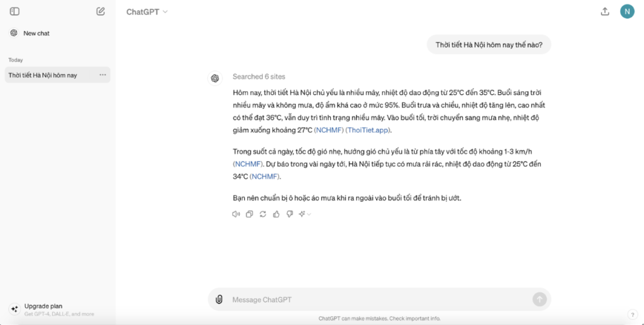This screenshot has height=325, width=644.
Task: Open the ChatGPT model selector dropdown
Action: coord(147,12)
